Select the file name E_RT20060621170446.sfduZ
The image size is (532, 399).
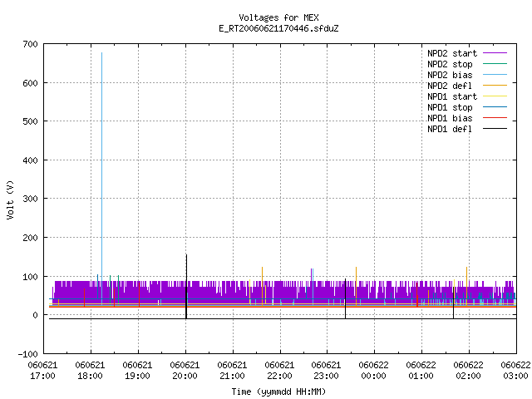click(x=278, y=28)
